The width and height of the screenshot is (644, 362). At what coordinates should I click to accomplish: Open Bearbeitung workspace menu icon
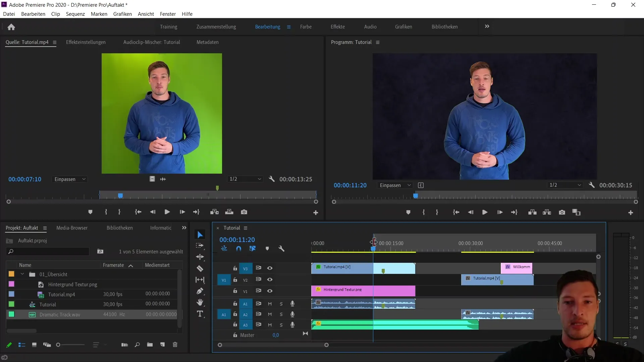(x=288, y=27)
